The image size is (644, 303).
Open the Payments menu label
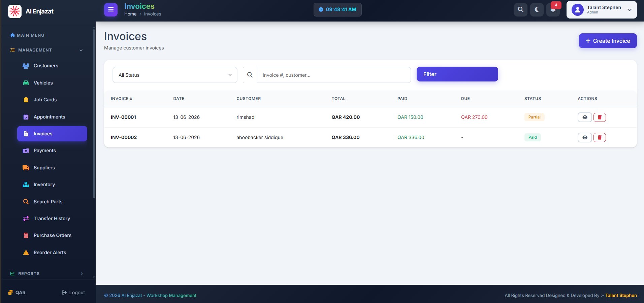point(45,151)
